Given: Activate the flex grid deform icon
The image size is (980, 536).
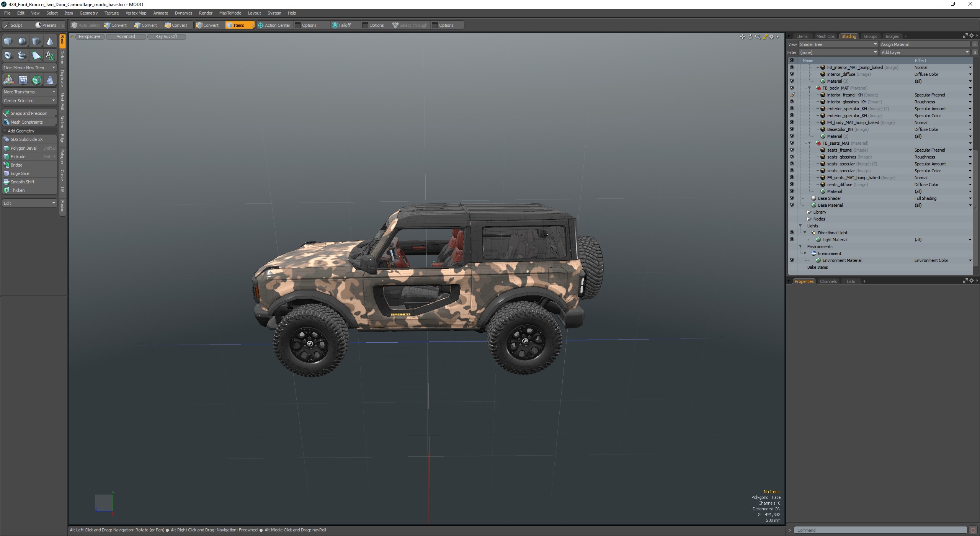Looking at the screenshot, I should click(x=23, y=80).
